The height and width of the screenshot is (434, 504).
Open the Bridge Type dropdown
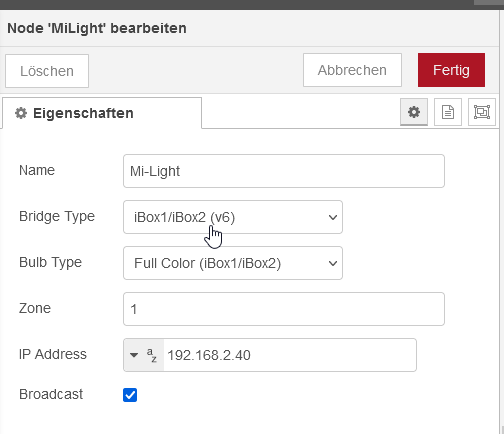tap(233, 217)
